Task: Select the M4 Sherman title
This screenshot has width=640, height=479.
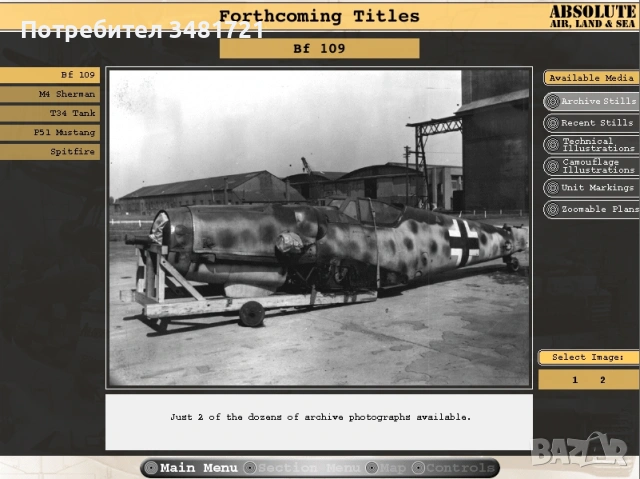Action: [50, 94]
